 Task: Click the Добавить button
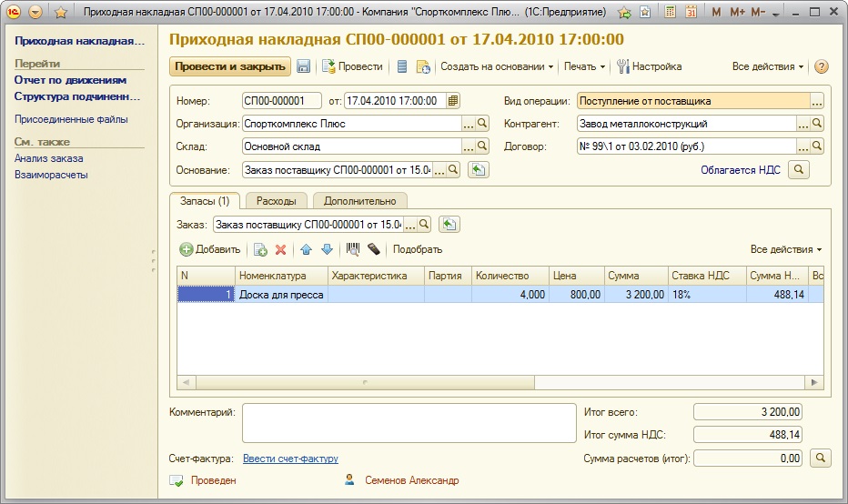pyautogui.click(x=210, y=249)
